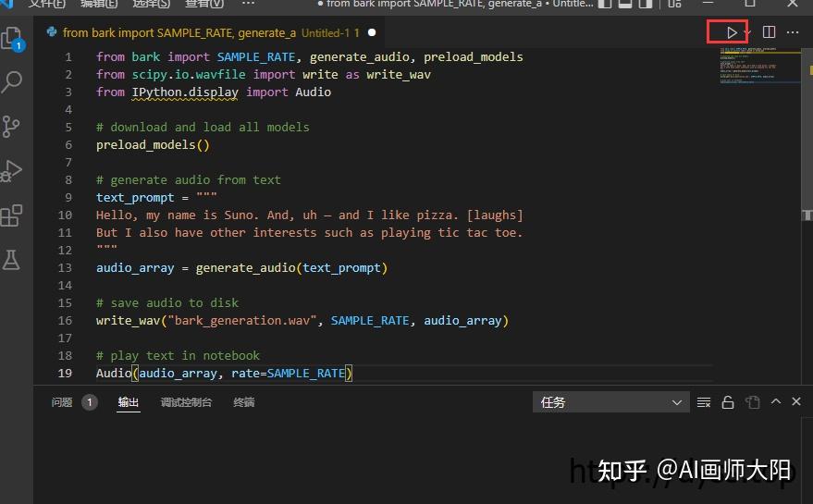Screen dimensions: 813x504
Task: Click the unsaved dot on Untitled-1 tab
Action: [x=372, y=32]
